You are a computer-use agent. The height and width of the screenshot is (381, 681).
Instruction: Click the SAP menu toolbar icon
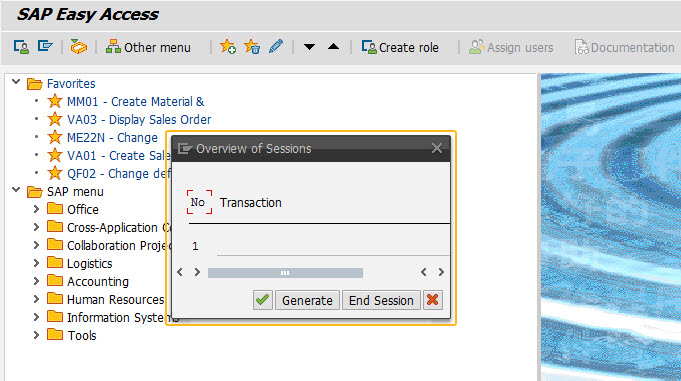coord(45,46)
